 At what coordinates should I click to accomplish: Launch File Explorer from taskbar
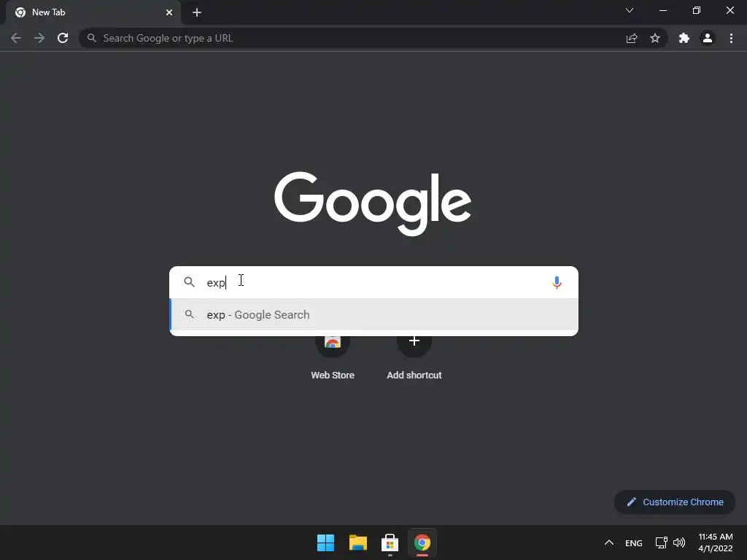357,542
